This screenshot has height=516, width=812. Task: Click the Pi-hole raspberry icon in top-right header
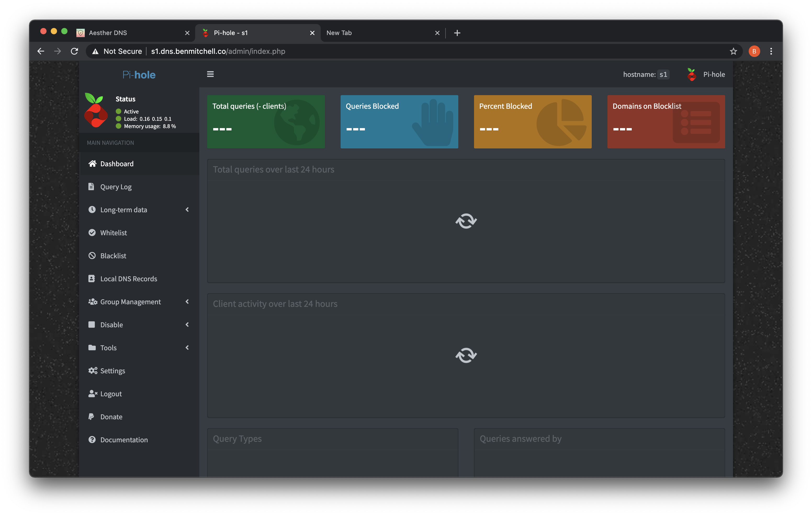[691, 74]
